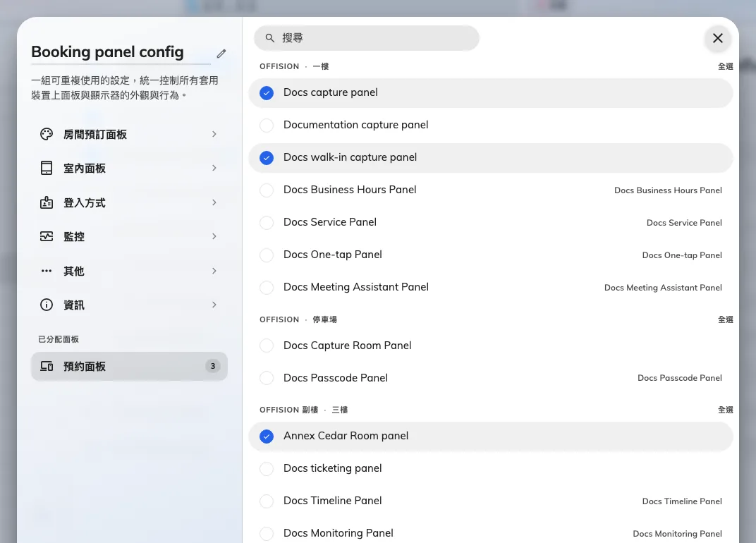Check Docs Service Panel

(267, 223)
